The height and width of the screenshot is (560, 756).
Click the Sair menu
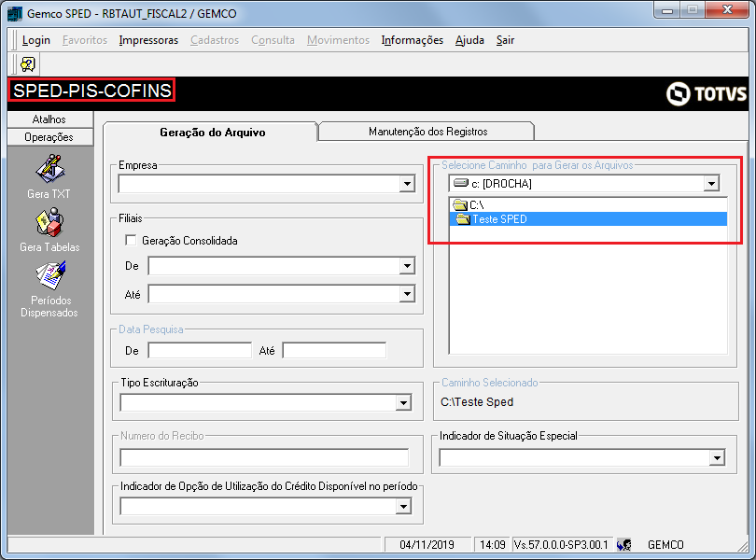coord(505,40)
